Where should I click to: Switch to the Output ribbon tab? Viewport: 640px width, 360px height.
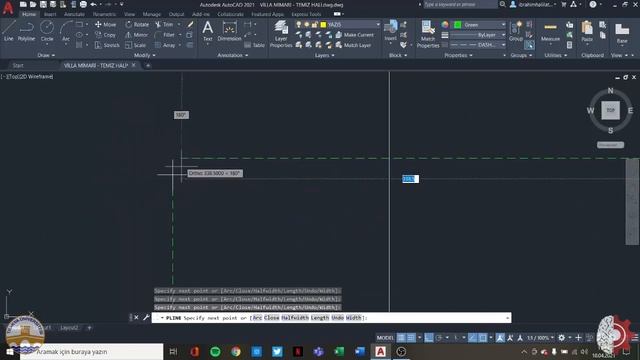point(176,14)
